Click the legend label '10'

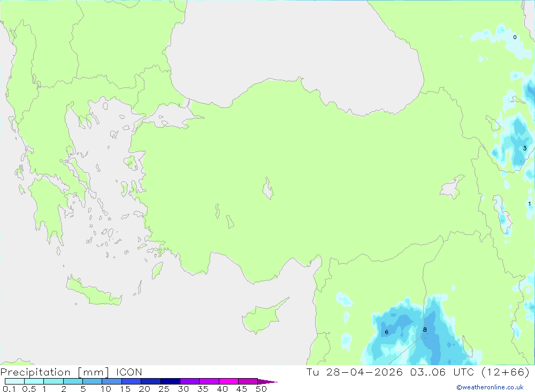click(x=106, y=389)
